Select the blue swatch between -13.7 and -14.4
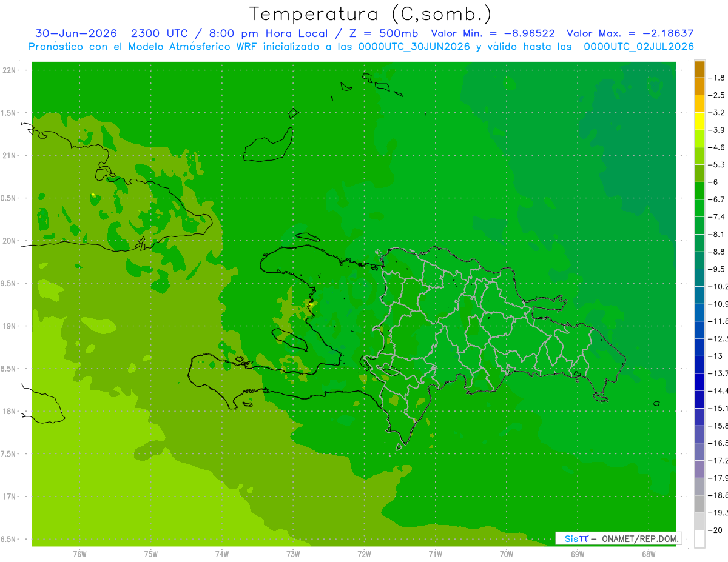The width and height of the screenshot is (728, 562). pos(699,383)
